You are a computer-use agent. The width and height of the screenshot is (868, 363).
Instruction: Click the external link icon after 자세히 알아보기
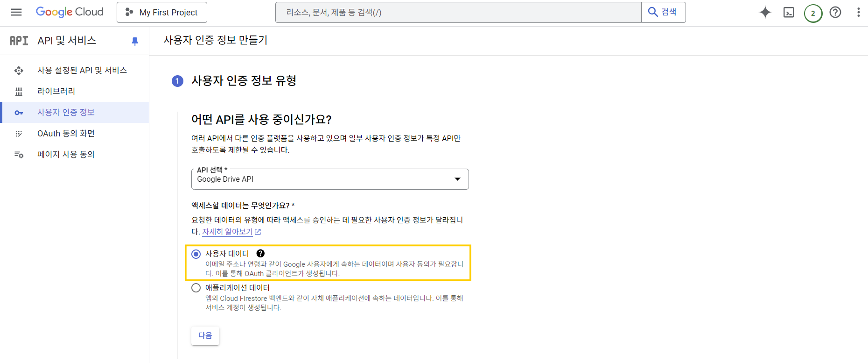(x=258, y=232)
